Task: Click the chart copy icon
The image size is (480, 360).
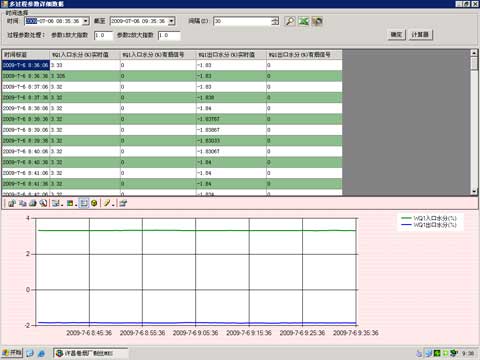Action: pos(23,203)
